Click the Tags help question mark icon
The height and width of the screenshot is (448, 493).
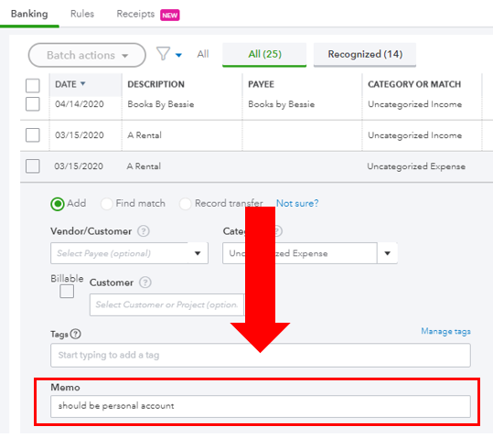click(x=75, y=334)
